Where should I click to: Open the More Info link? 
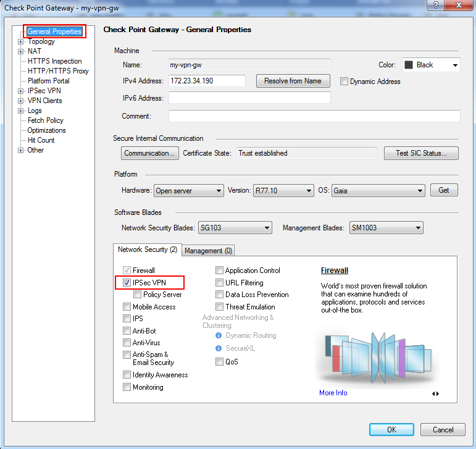pos(333,393)
